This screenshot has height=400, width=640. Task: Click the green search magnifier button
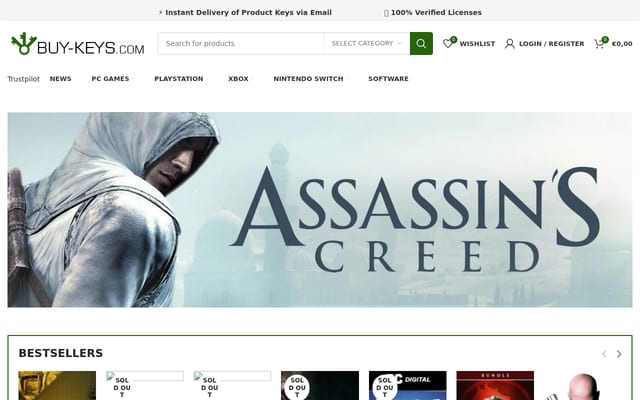point(421,43)
